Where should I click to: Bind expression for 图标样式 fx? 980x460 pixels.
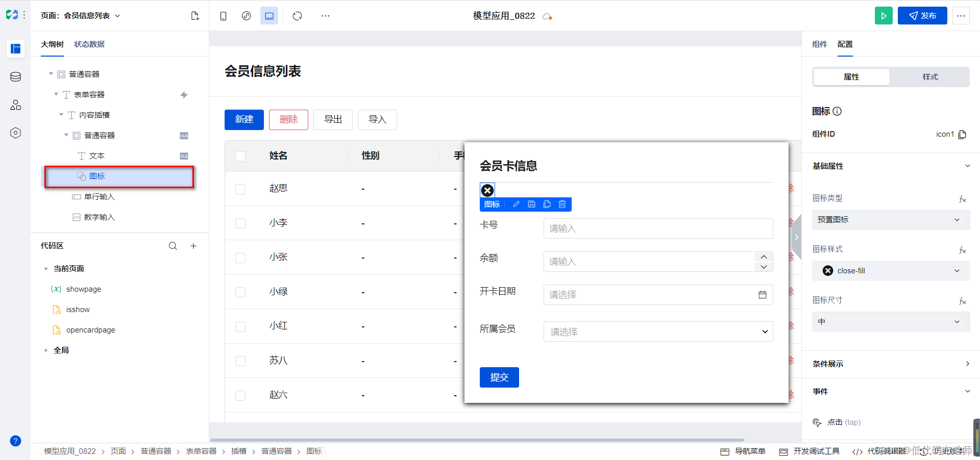coord(963,250)
